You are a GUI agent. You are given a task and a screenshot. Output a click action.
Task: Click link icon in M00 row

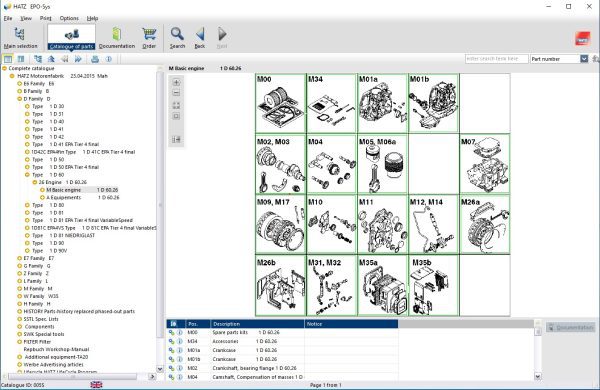tap(171, 333)
